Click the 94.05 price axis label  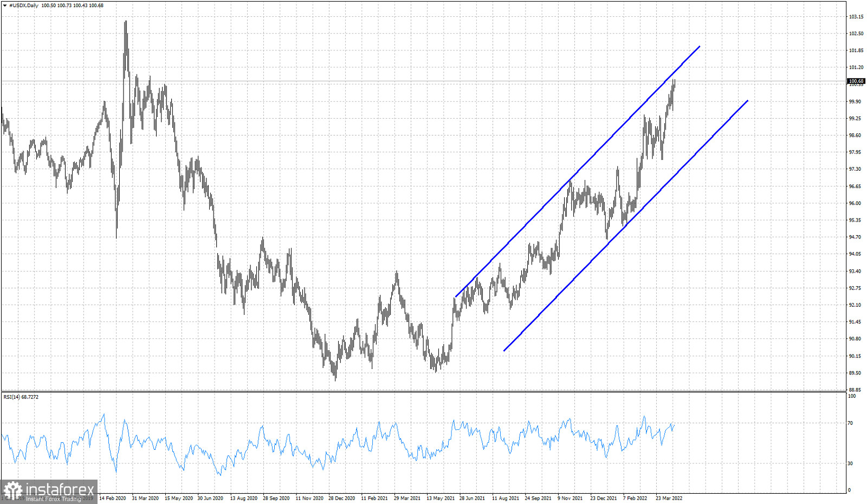[x=855, y=254]
